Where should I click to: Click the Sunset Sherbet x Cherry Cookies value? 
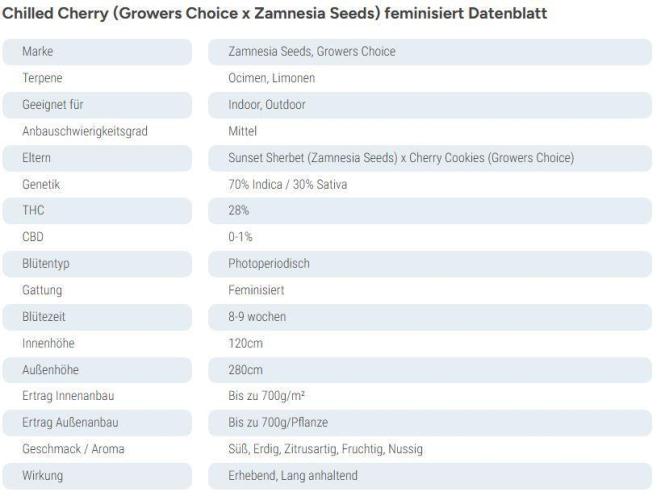[401, 157]
